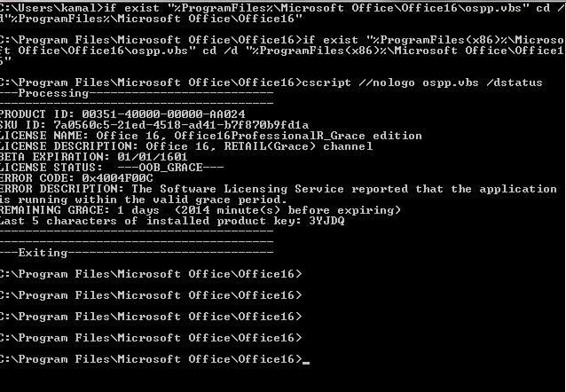
Task: Click the LICENSE STATUS OOB_GRACE text
Action: [x=170, y=168]
